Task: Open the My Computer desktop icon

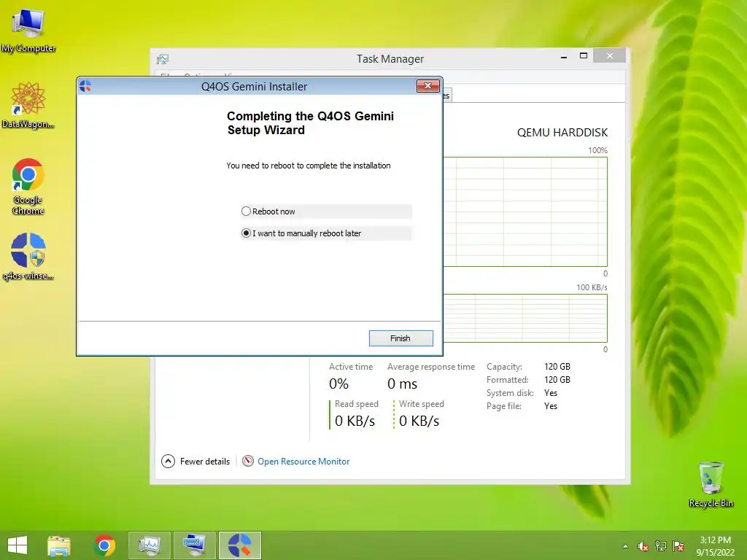Action: (x=28, y=31)
